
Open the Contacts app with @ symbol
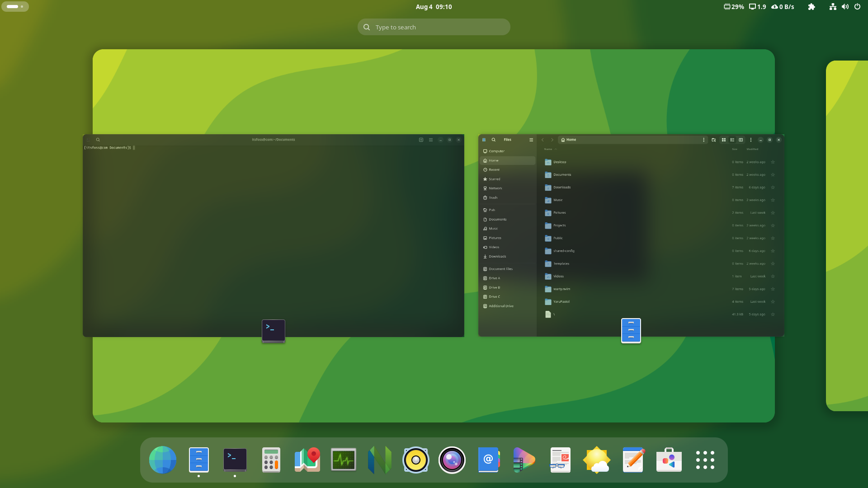pos(488,460)
